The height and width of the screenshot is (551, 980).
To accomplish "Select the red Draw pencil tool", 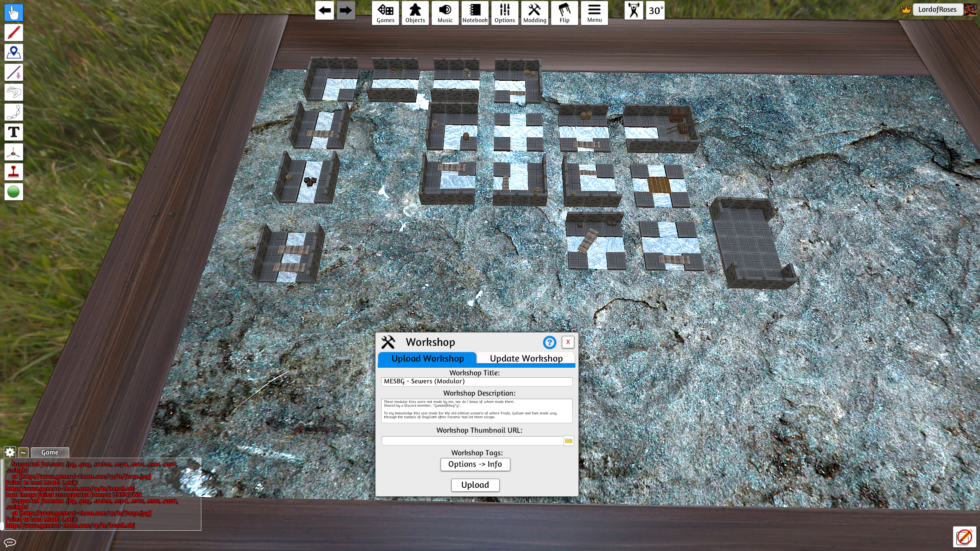I will pyautogui.click(x=14, y=33).
